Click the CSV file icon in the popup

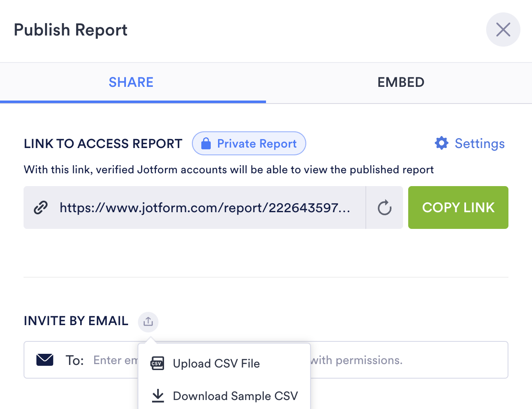pyautogui.click(x=157, y=364)
